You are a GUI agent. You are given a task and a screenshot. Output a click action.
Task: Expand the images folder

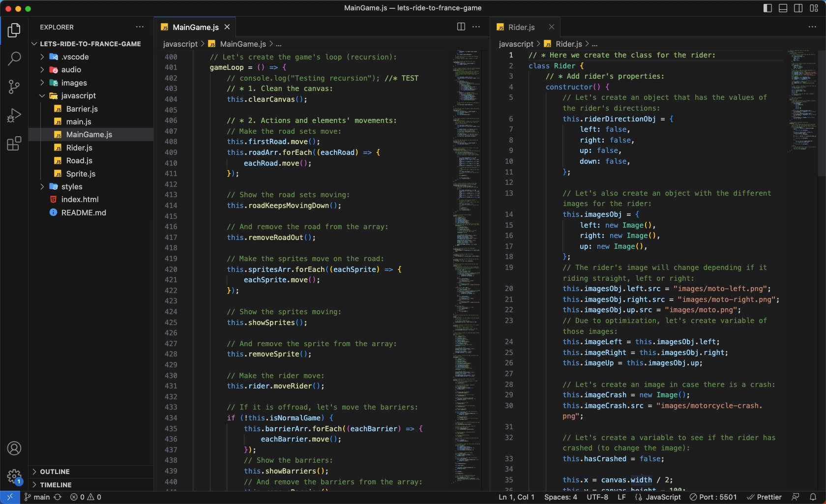90,83
